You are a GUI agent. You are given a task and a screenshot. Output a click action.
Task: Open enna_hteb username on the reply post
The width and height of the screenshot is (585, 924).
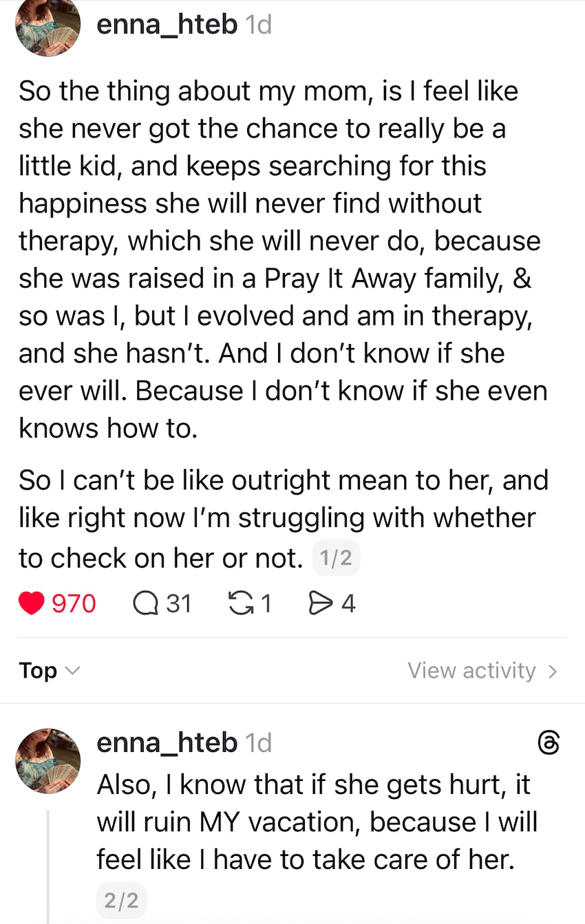coord(167,743)
